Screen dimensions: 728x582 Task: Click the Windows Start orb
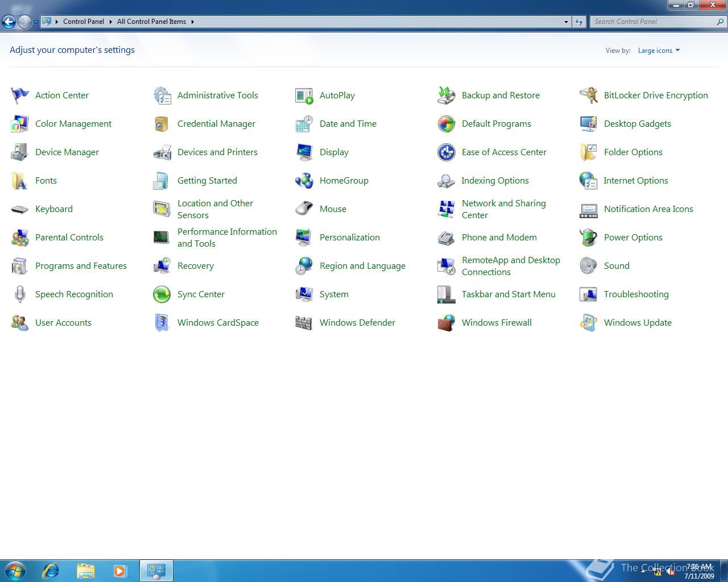(15, 571)
